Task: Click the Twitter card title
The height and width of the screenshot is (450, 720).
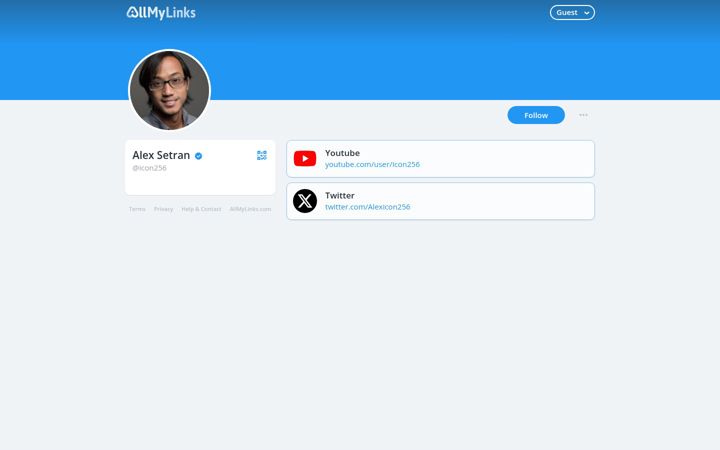Action: [x=340, y=196]
